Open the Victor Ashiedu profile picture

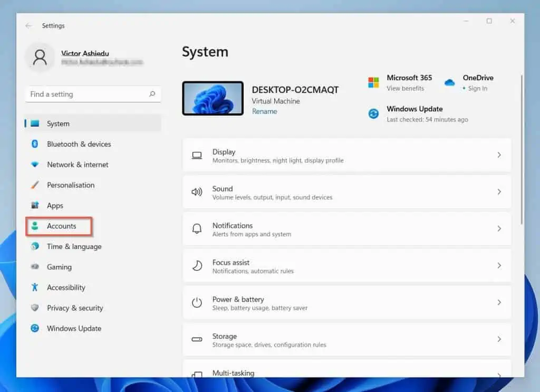[40, 56]
